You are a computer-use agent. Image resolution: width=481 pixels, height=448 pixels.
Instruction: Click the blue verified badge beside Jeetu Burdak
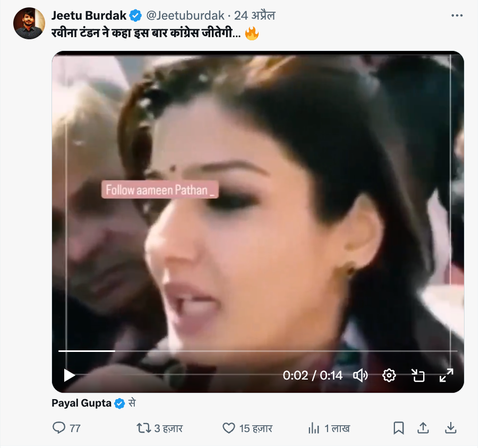click(135, 15)
